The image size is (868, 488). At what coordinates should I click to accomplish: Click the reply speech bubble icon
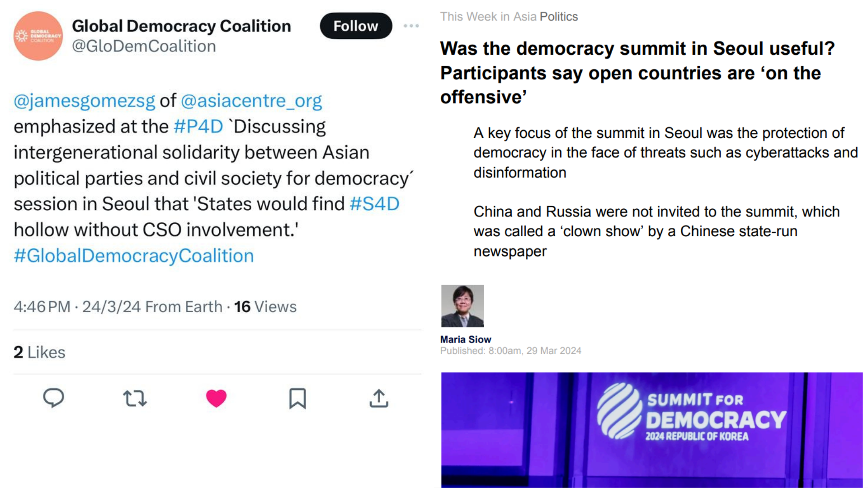point(53,398)
